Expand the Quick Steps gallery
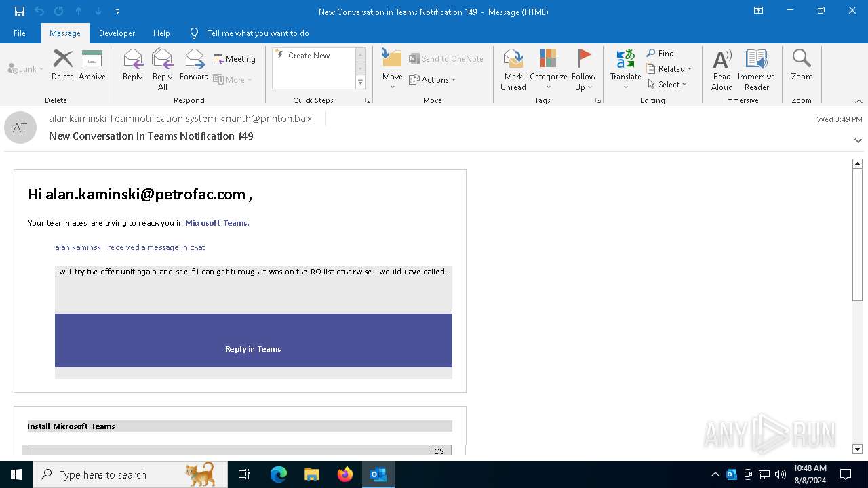This screenshot has width=868, height=488. [x=360, y=82]
